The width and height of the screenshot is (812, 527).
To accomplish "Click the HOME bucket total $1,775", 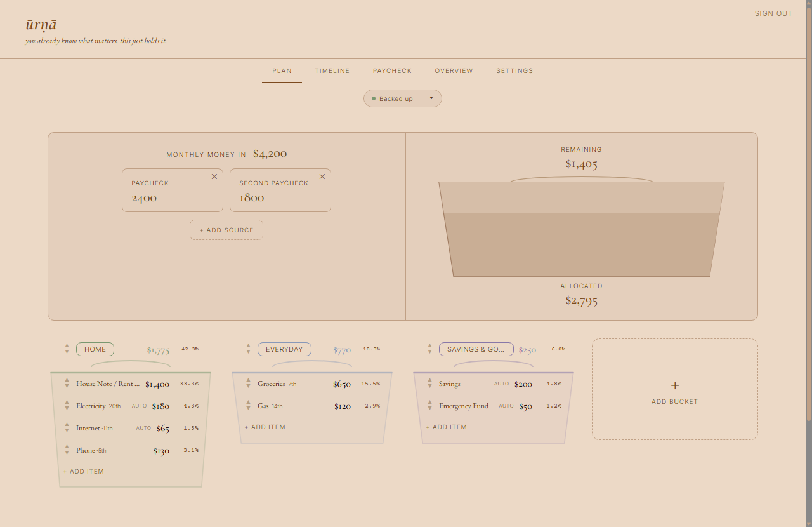I will point(158,350).
